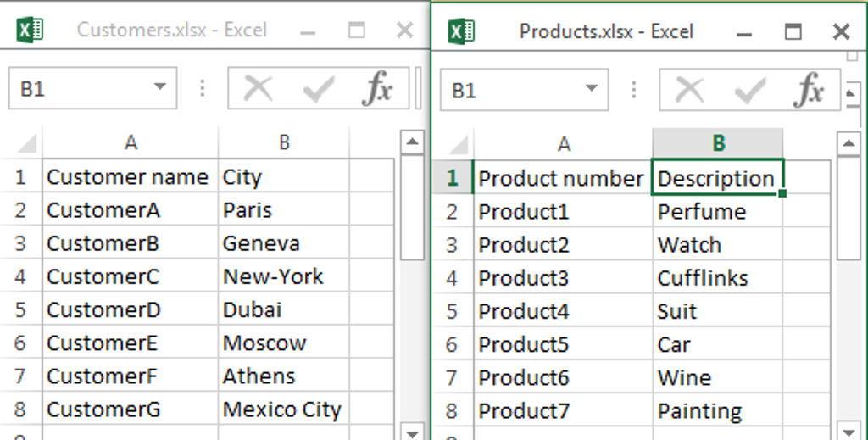This screenshot has height=440, width=868.
Task: Select column B header in Products sheet
Action: (718, 144)
